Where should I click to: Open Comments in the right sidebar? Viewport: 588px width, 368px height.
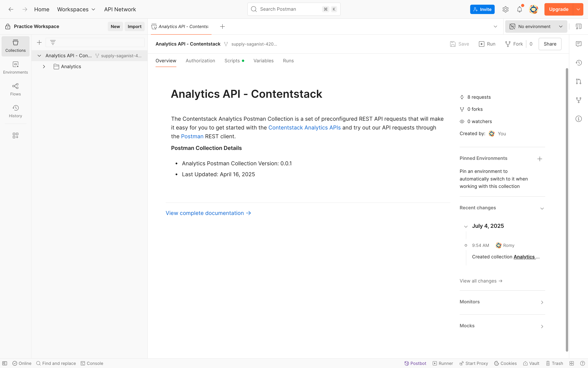578,44
